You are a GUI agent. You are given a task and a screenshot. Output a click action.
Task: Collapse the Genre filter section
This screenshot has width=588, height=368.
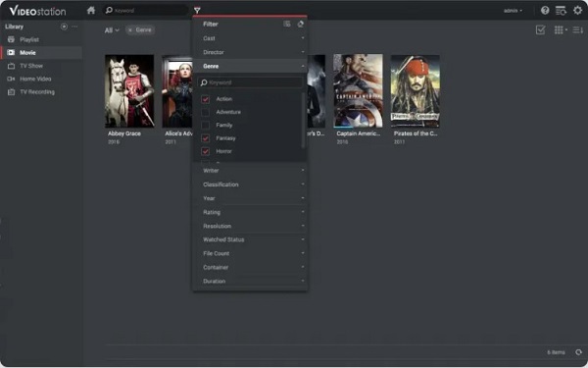click(x=251, y=66)
